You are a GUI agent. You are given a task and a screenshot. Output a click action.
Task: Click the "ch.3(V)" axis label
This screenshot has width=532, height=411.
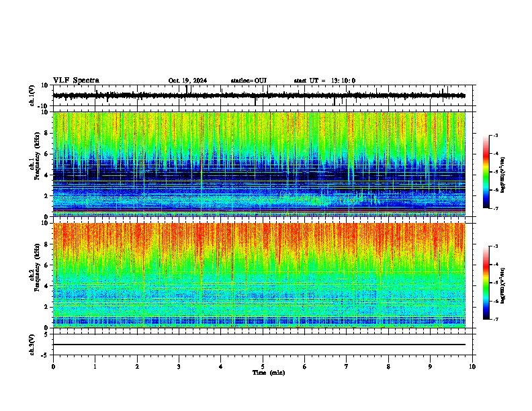(32, 345)
